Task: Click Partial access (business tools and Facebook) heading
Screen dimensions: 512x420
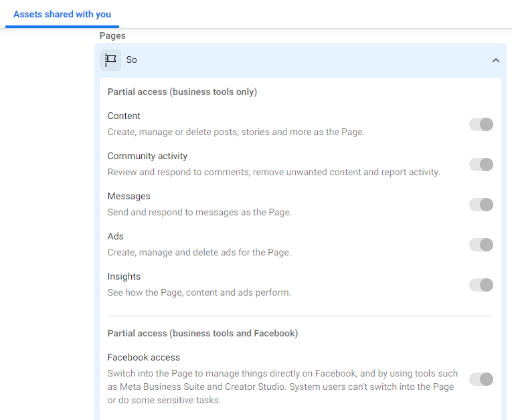Action: [203, 333]
